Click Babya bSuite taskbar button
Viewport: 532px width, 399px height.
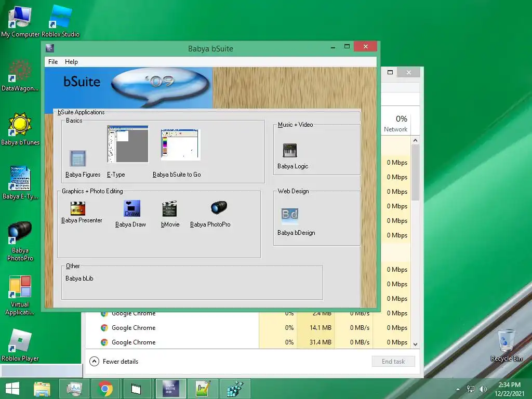170,389
